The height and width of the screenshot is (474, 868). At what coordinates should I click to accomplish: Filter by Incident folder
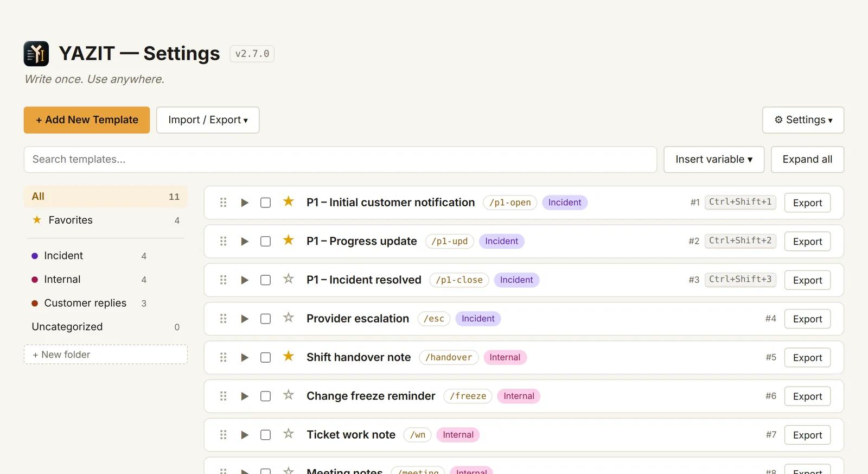[x=89, y=256]
